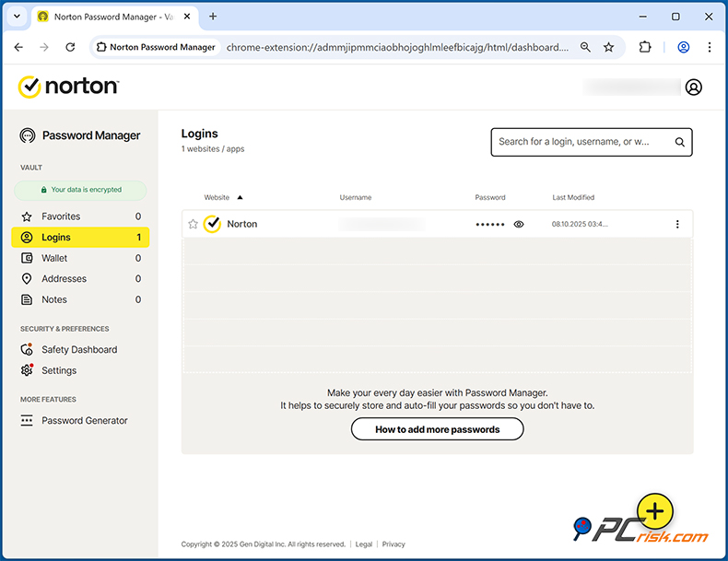Mark the Norton login as favorite
This screenshot has height=561, width=728.
tap(193, 224)
